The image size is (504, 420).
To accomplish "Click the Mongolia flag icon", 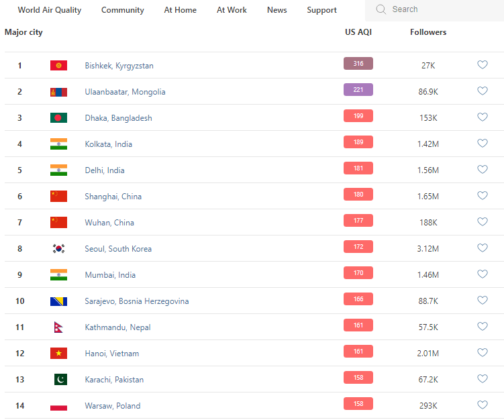I will 58,92.
